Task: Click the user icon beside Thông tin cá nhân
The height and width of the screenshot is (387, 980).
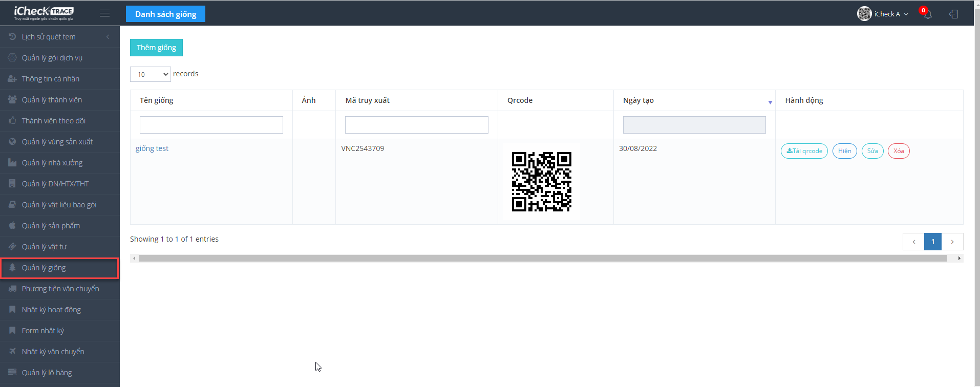Action: (12, 78)
